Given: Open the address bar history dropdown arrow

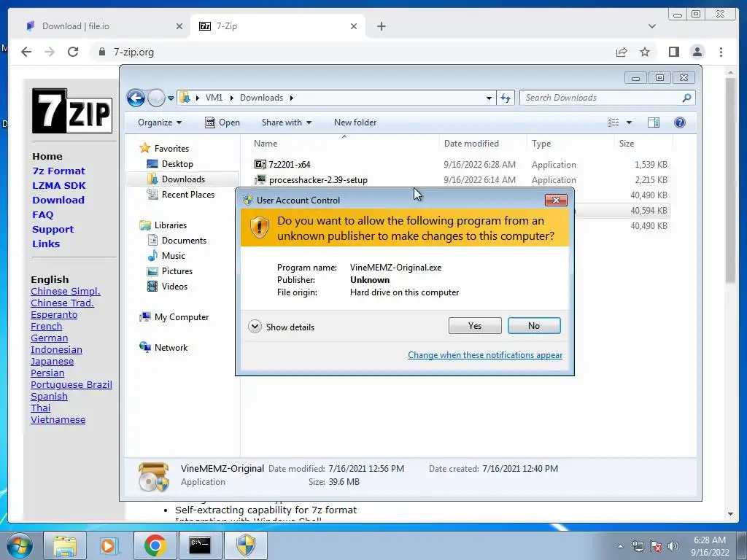Looking at the screenshot, I should click(x=489, y=98).
